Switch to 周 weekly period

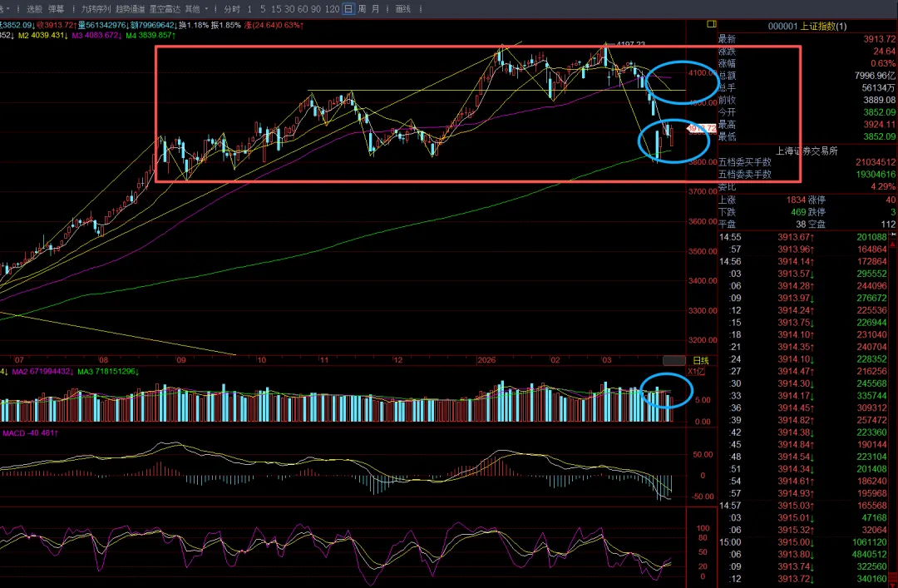[362, 8]
